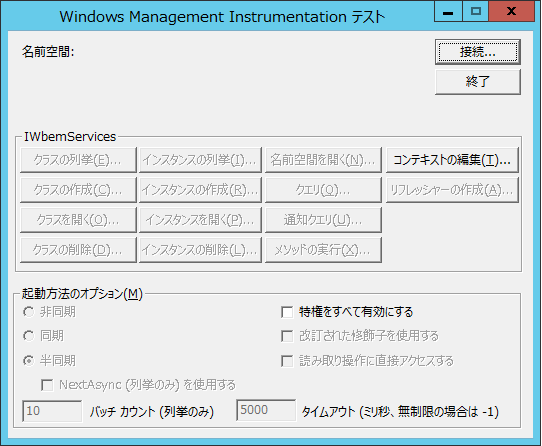Select the 半同期 radio button
This screenshot has height=446, width=542.
click(28, 361)
